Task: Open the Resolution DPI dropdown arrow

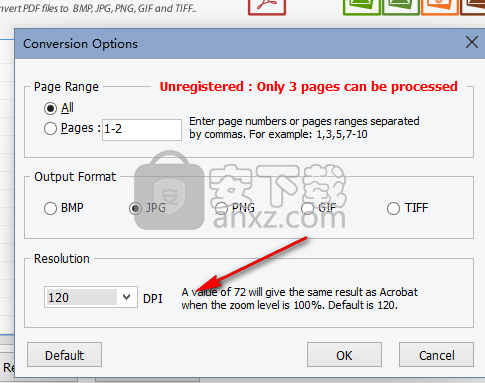Action: tap(126, 297)
